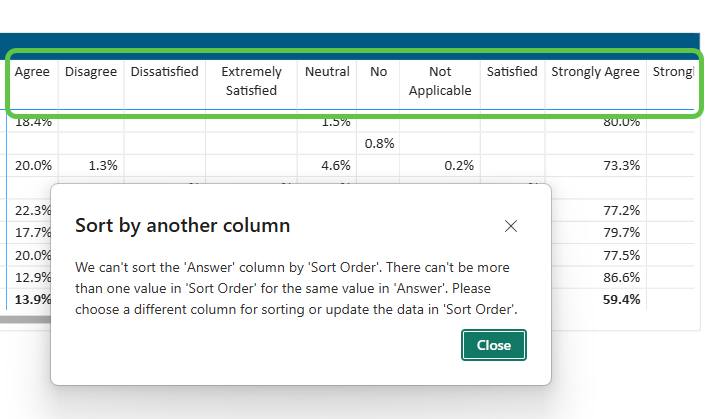This screenshot has height=419, width=708.
Task: Select the Strongly Agree column header
Action: coord(595,72)
